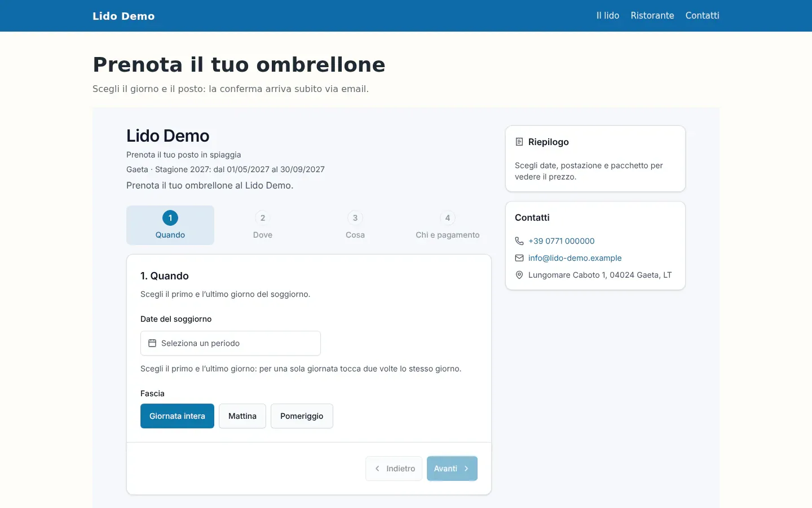
Task: Open Contatti in the top navigation
Action: click(702, 16)
